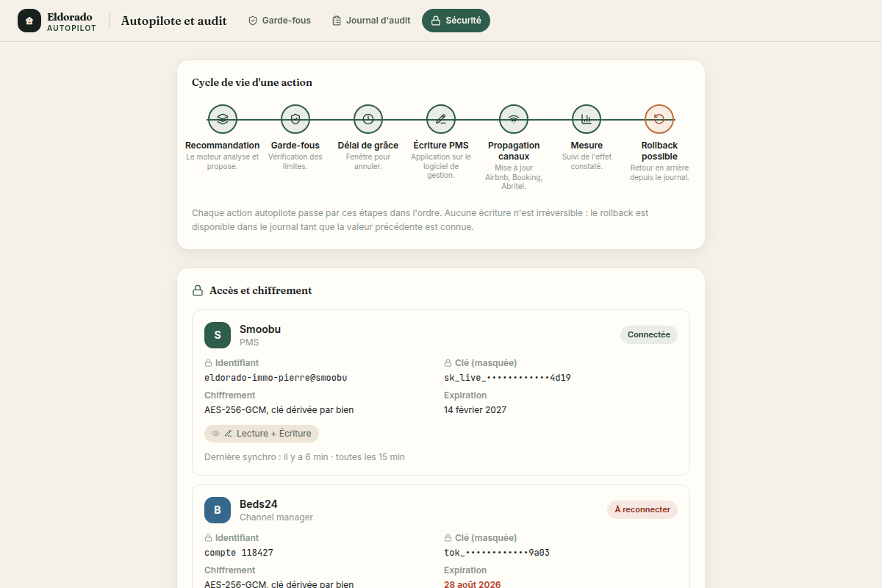Click the Beds24 identifier compte 118427
This screenshot has width=882, height=588.
[239, 553]
